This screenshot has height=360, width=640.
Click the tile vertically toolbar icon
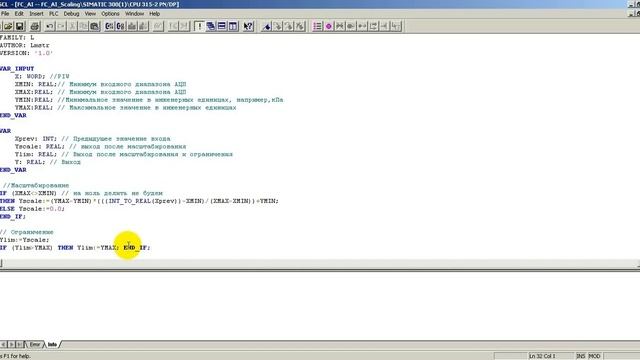(x=233, y=27)
